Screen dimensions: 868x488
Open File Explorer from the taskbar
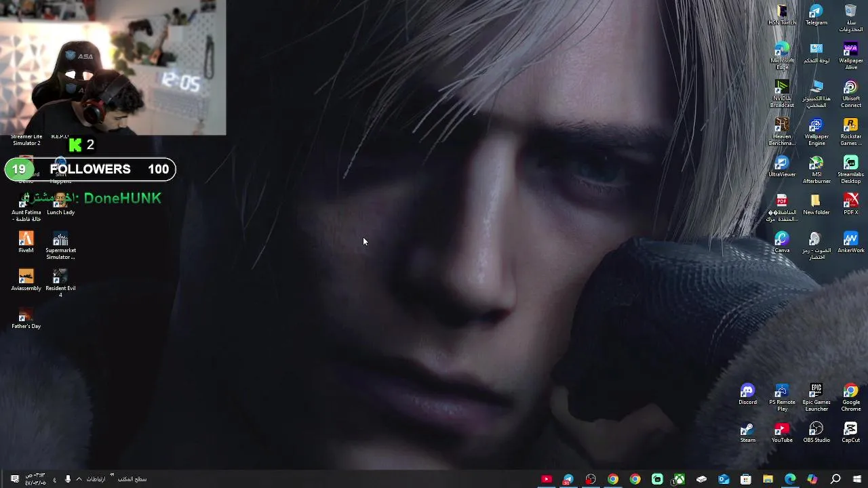[768, 479]
